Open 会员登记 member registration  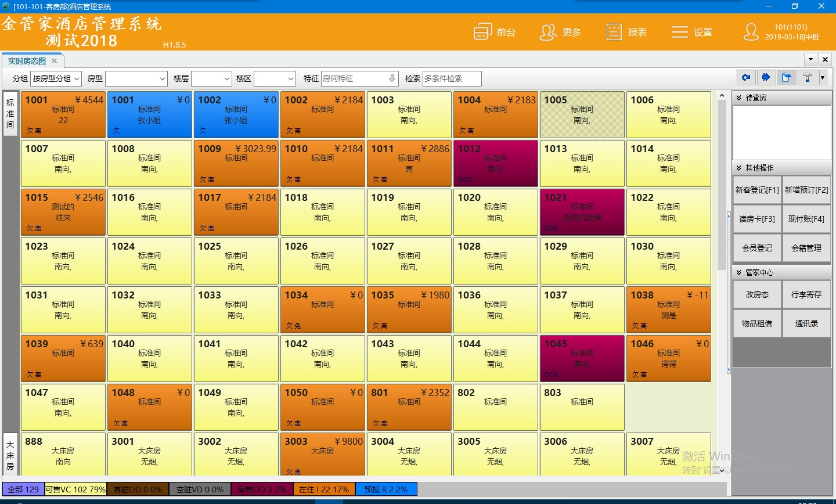coord(757,248)
